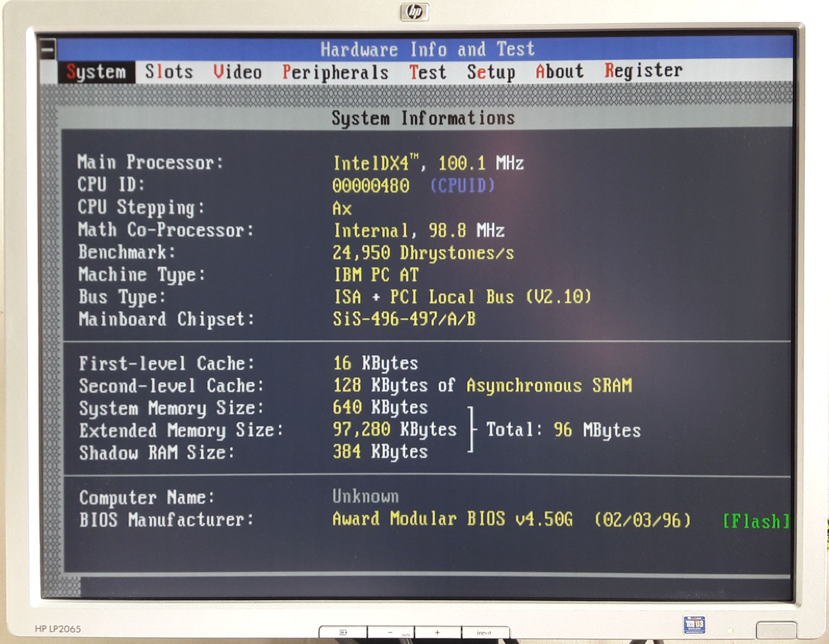Click the 'SiS-496-497/A/B' chipset value

[404, 319]
